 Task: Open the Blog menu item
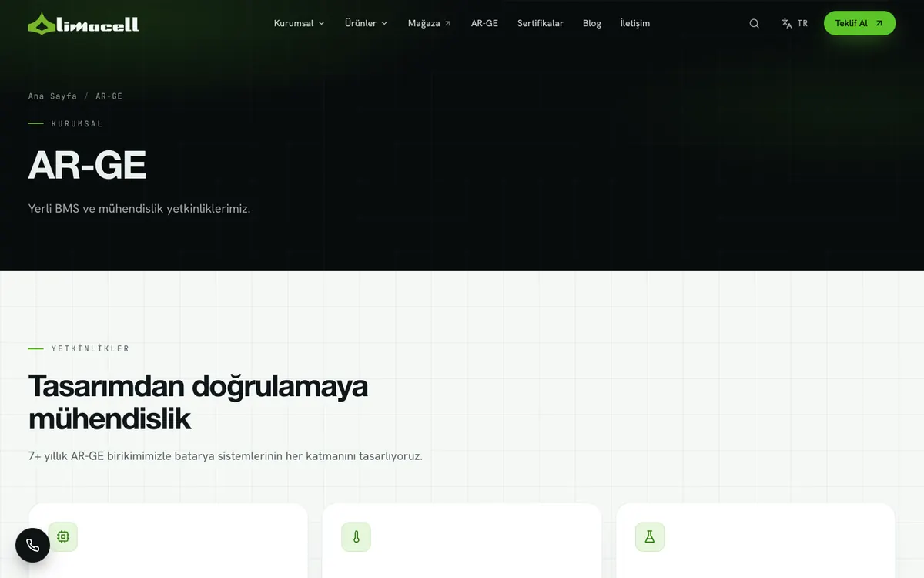click(592, 23)
